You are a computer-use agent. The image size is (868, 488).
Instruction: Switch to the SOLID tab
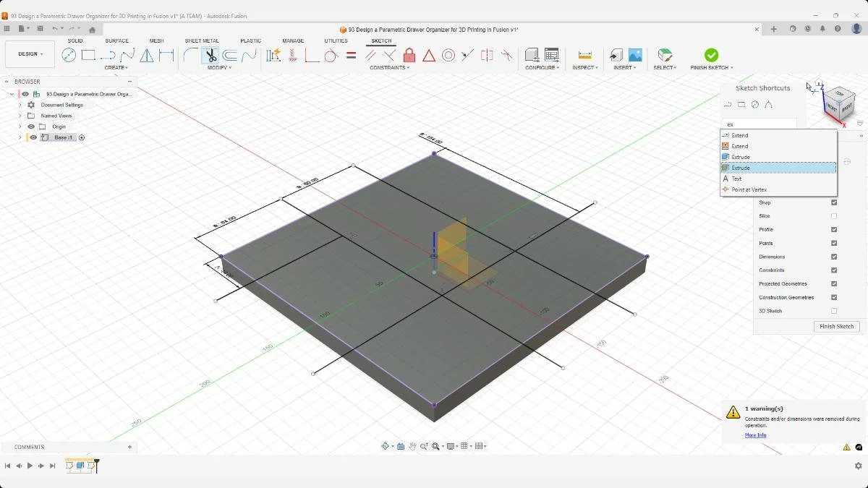pyautogui.click(x=75, y=40)
